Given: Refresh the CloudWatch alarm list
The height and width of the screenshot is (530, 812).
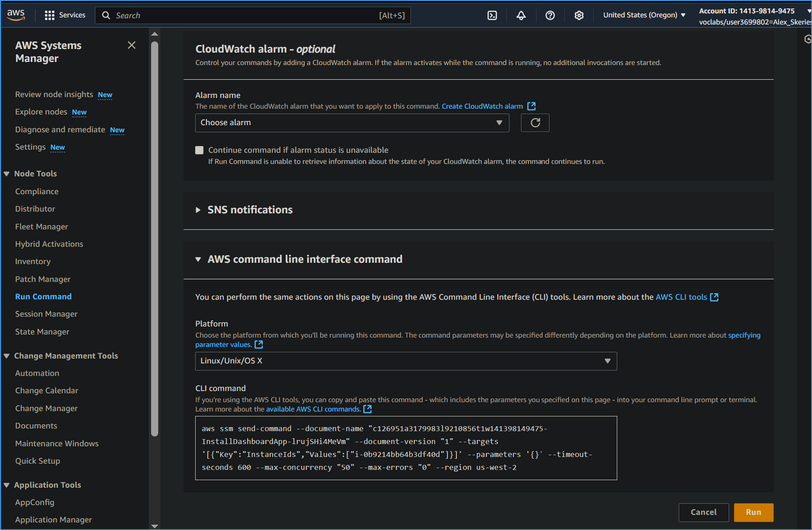Looking at the screenshot, I should click(535, 122).
